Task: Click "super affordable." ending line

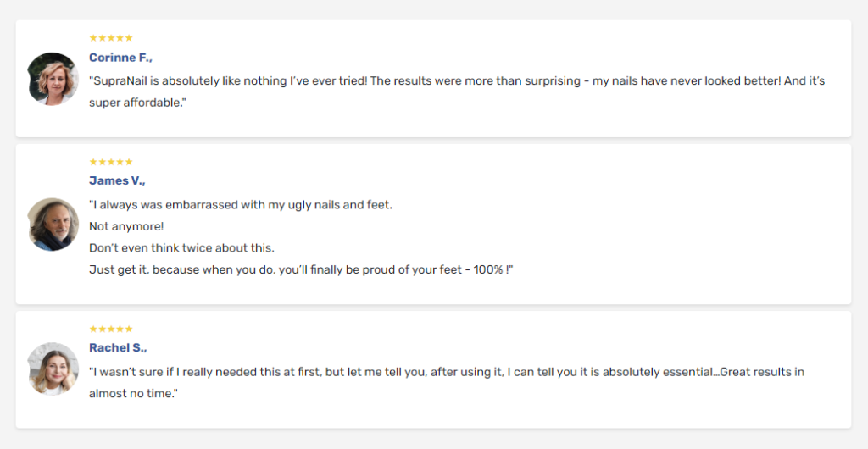Action: pyautogui.click(x=138, y=103)
